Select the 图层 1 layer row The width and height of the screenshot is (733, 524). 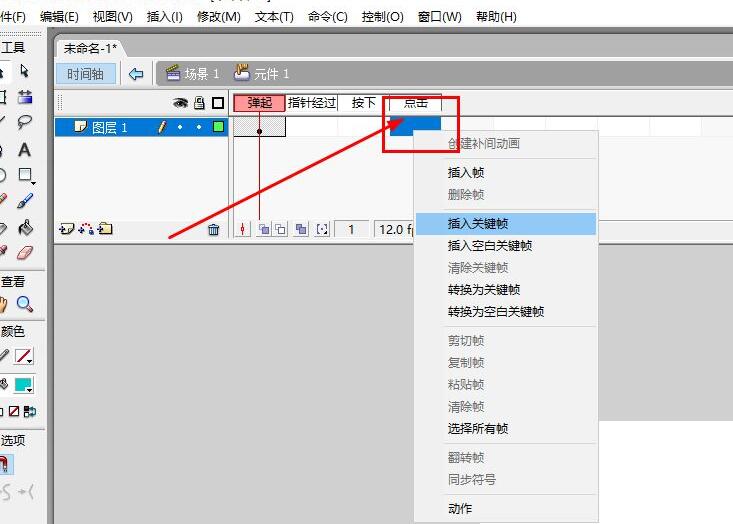141,127
